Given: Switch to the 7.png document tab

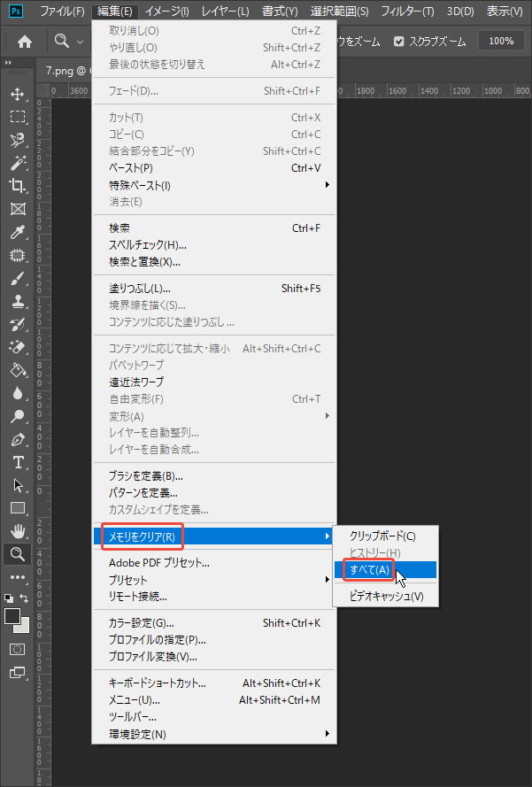Looking at the screenshot, I should pos(65,71).
